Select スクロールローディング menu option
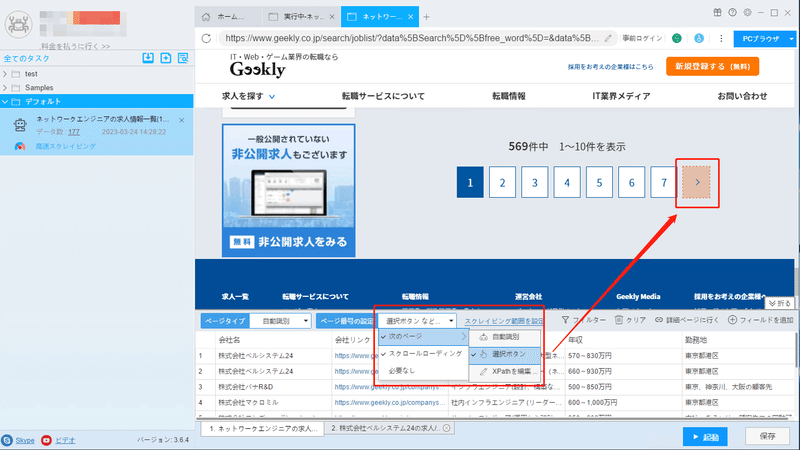The height and width of the screenshot is (450, 800). [x=423, y=354]
